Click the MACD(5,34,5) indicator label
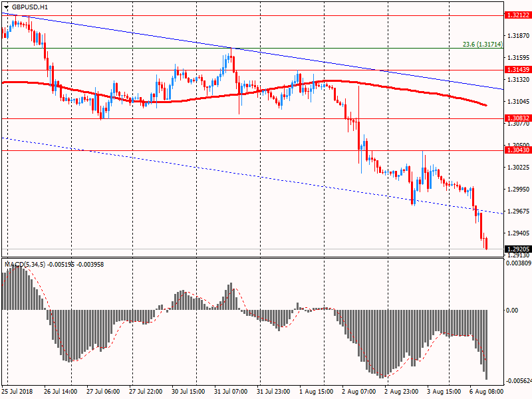Screen dimensions: 532x399 [25, 265]
